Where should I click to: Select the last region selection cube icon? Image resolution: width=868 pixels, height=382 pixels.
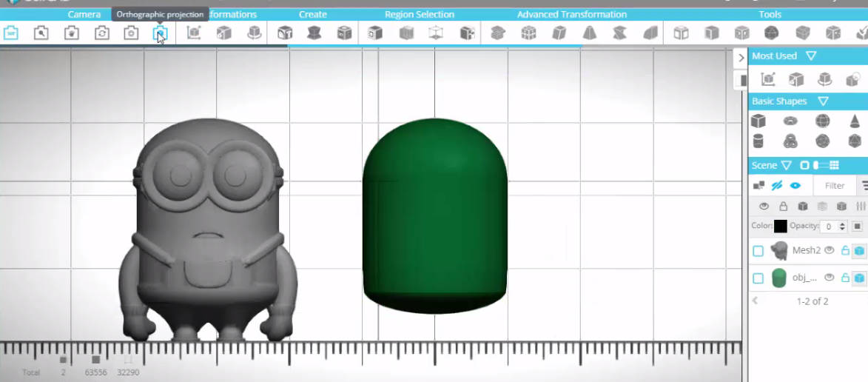(x=467, y=33)
